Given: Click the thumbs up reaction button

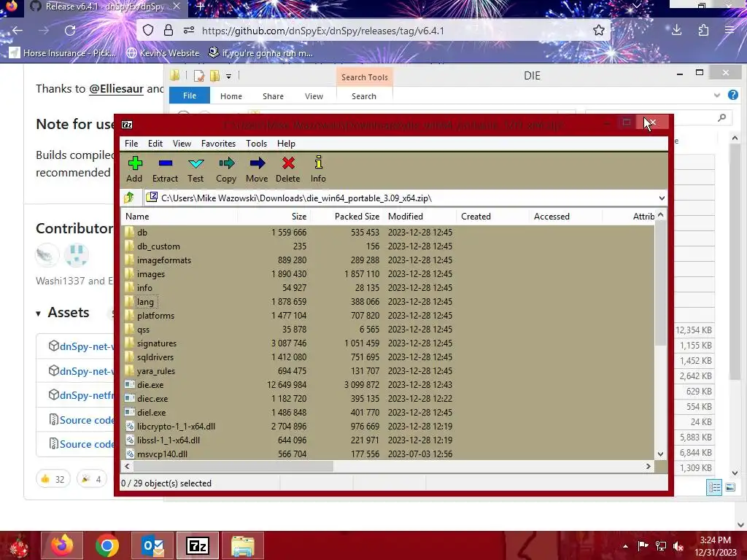Looking at the screenshot, I should click(x=53, y=478).
